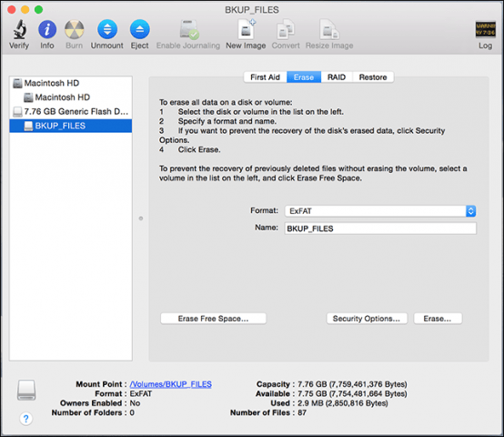Eject the disk using toolbar icon
This screenshot has height=437, width=504.
pyautogui.click(x=139, y=29)
